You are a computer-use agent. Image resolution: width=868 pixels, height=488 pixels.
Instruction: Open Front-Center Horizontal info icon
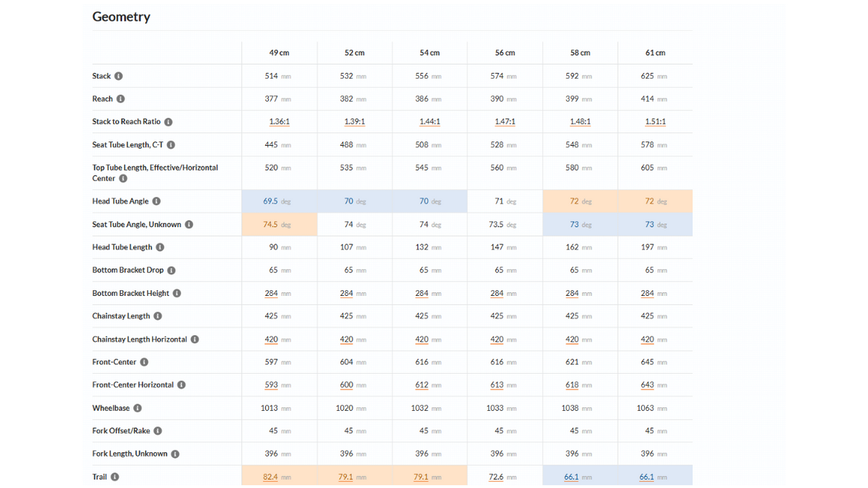click(x=182, y=385)
